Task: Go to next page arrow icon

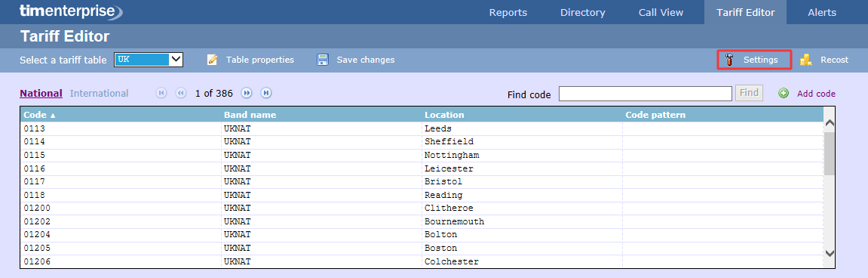Action: point(247,93)
